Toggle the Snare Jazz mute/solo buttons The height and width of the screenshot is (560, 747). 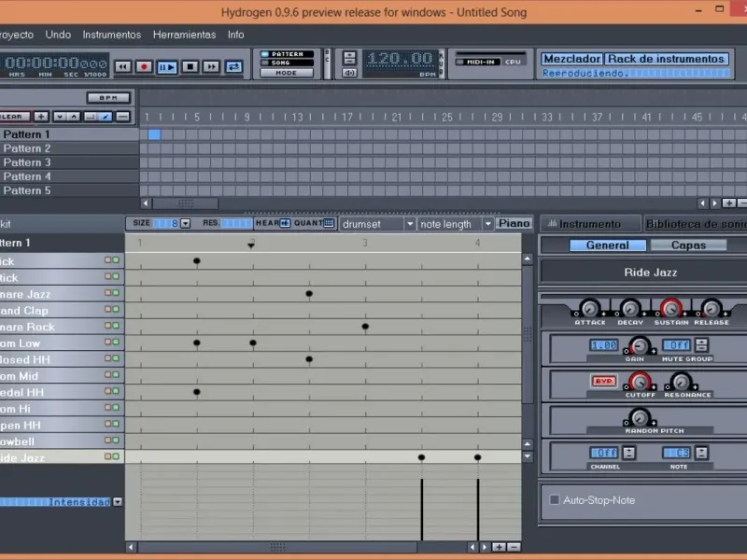[112, 293]
